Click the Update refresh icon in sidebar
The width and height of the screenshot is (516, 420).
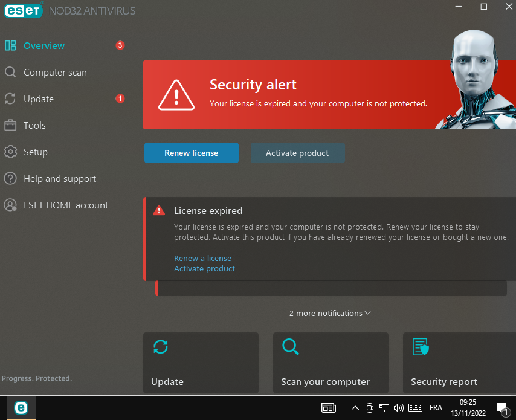[10, 99]
